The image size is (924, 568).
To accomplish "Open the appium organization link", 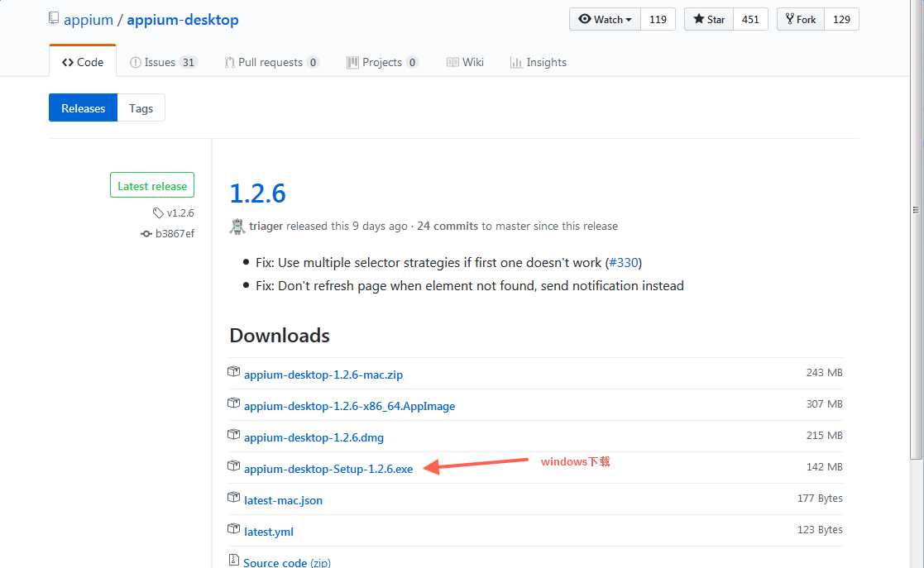I will click(89, 20).
